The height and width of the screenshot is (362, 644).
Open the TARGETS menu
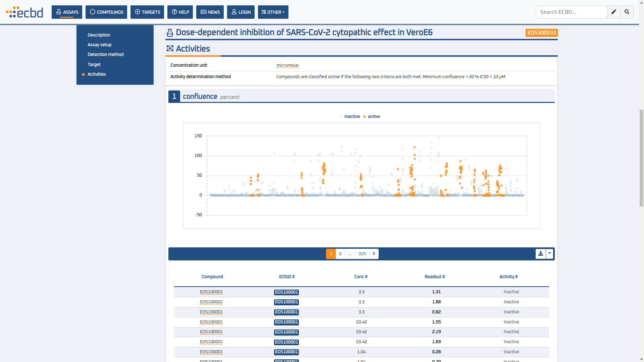point(147,12)
